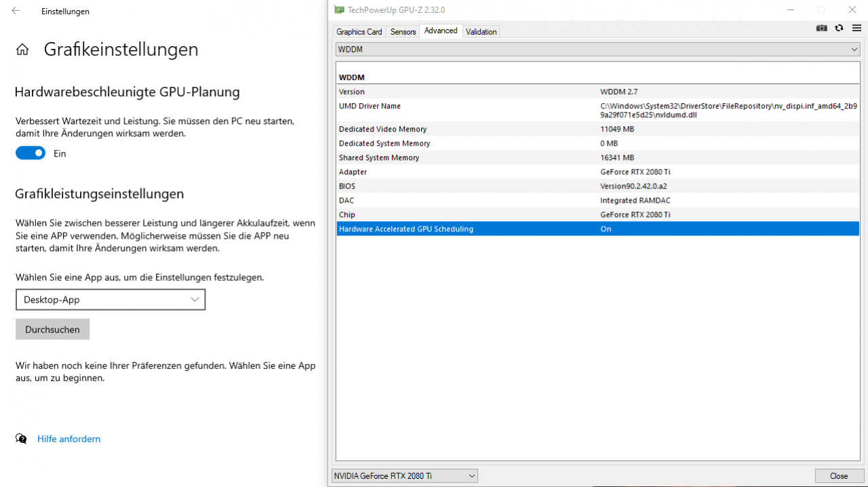Minimize the GPU-Z window

(790, 9)
